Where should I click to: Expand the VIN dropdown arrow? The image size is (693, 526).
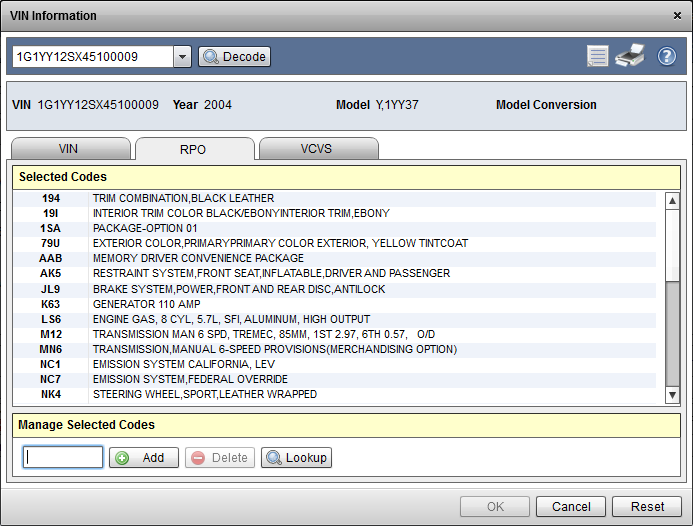click(x=182, y=57)
